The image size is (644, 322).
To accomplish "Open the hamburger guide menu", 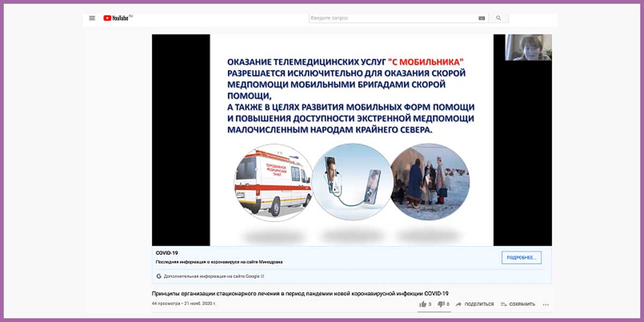I will point(92,18).
